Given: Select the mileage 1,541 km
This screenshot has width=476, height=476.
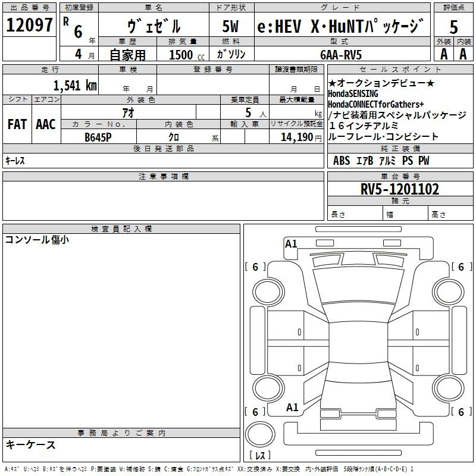Looking at the screenshot, I should click(75, 86).
